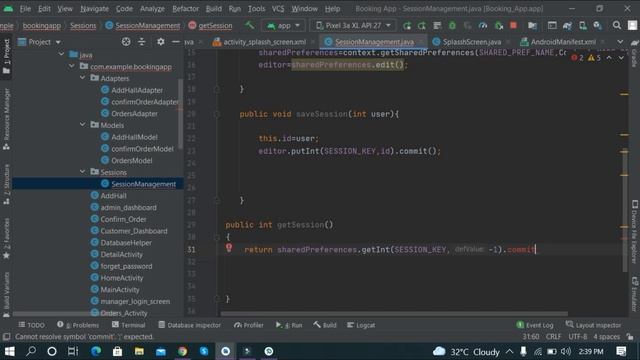The width and height of the screenshot is (640, 360).
Task: Click the red error lightbulb on line 31
Action: tap(229, 247)
